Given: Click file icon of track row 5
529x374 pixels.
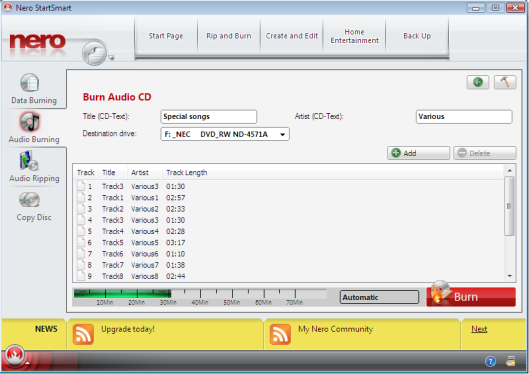Looking at the screenshot, I should 81,231.
